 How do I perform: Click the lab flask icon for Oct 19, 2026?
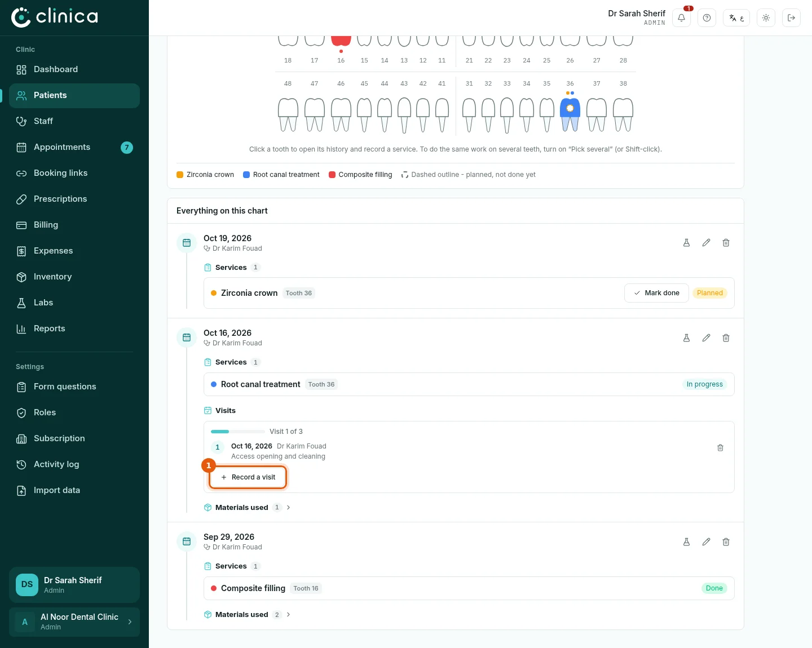pyautogui.click(x=686, y=243)
